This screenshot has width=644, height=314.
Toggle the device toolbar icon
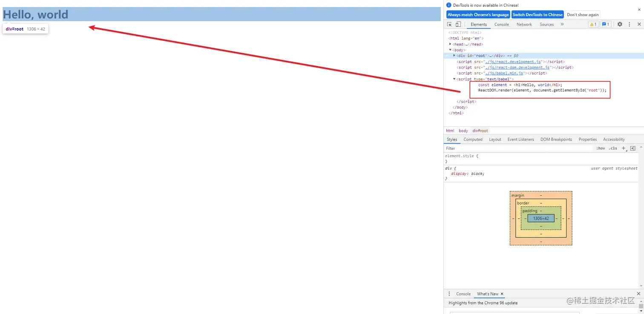pos(458,24)
